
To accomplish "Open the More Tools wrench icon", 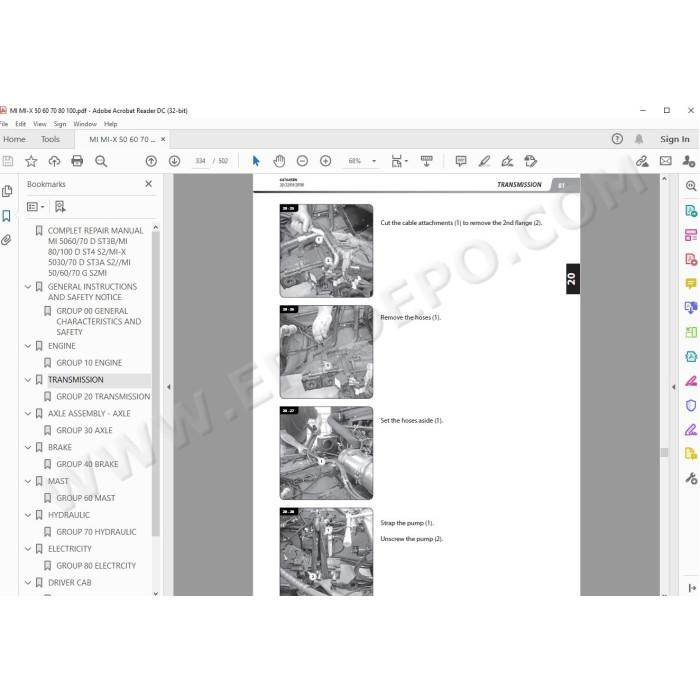I will pyautogui.click(x=691, y=479).
